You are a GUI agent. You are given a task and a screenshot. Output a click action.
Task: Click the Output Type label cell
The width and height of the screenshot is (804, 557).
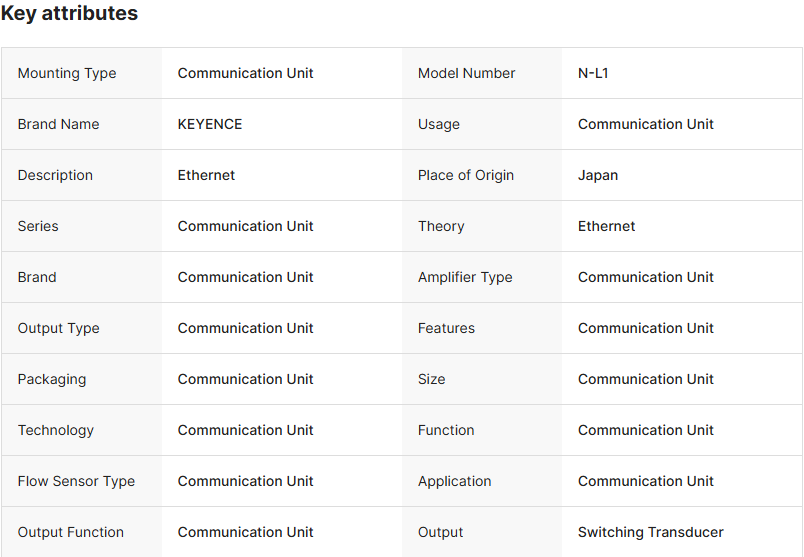58,328
